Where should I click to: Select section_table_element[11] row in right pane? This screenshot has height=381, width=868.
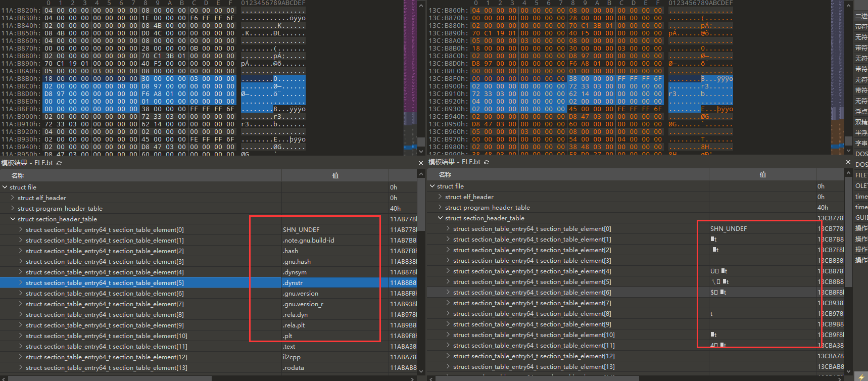636,346
